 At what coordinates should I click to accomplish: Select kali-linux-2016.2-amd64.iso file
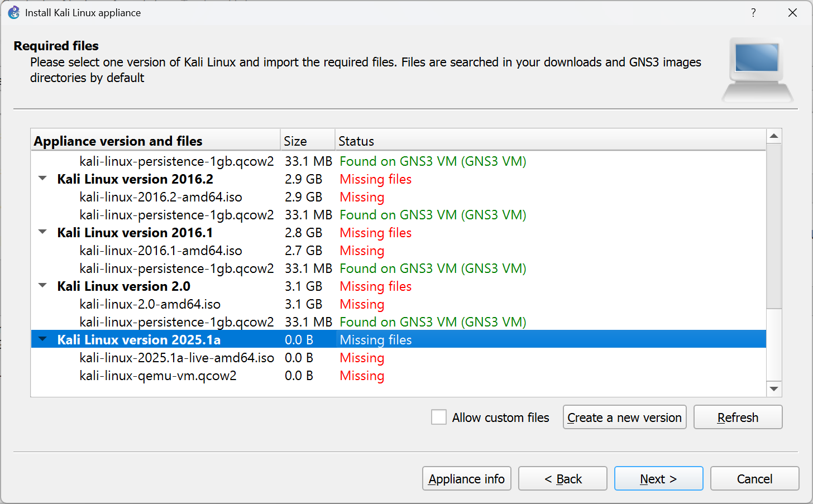click(161, 196)
